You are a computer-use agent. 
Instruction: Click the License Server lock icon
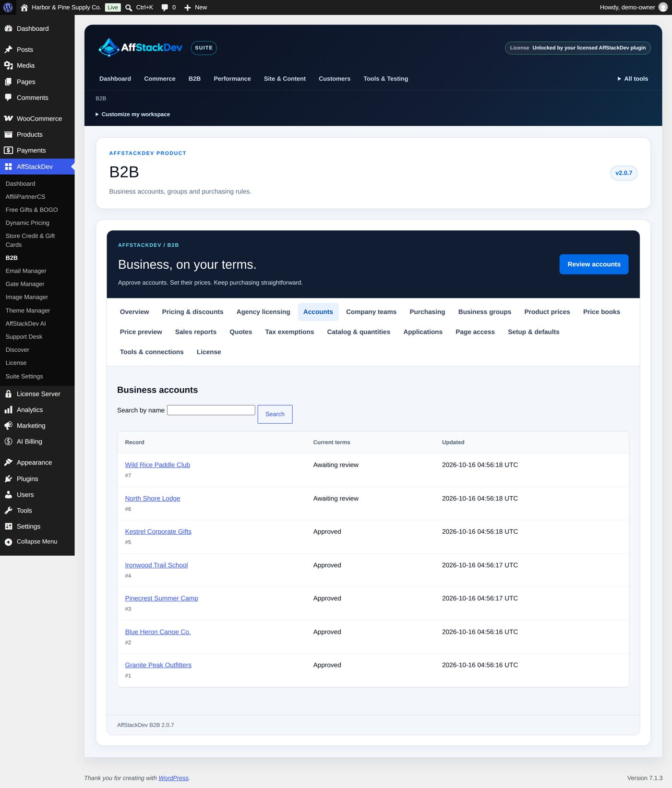coord(8,394)
